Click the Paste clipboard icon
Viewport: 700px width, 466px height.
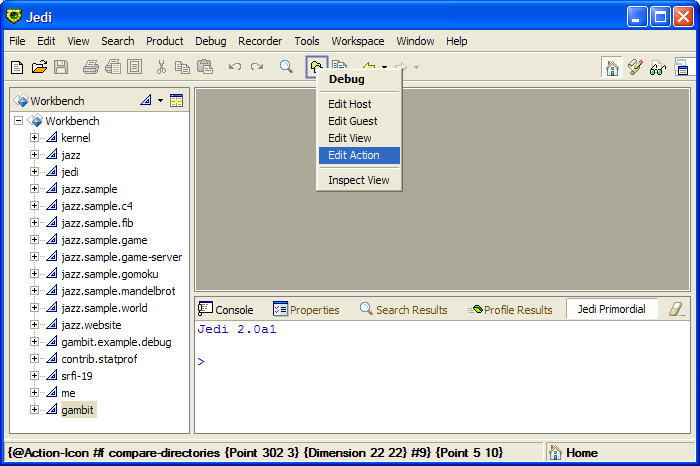pyautogui.click(x=205, y=67)
